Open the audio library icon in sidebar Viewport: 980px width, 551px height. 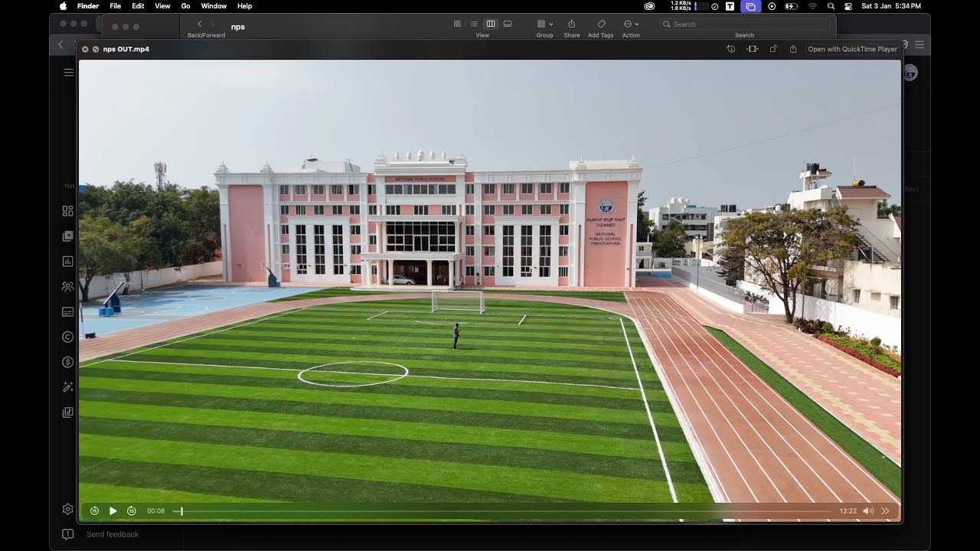67,412
